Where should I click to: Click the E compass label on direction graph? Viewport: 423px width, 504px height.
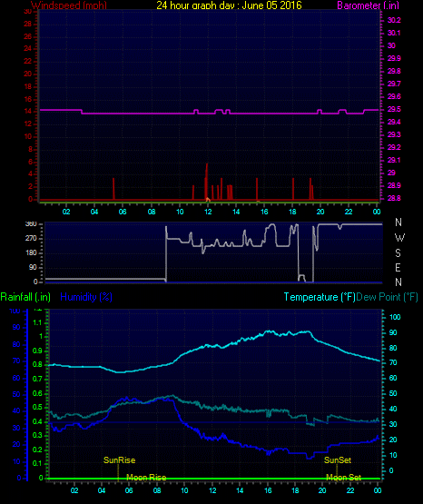(398, 268)
